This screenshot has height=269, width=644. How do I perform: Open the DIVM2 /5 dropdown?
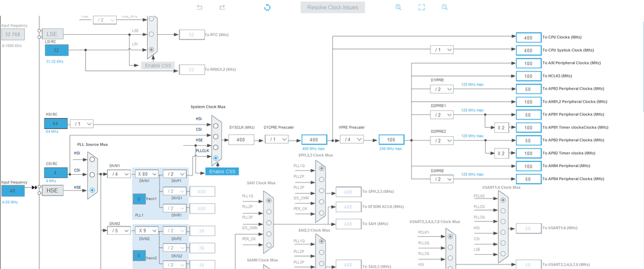point(119,231)
